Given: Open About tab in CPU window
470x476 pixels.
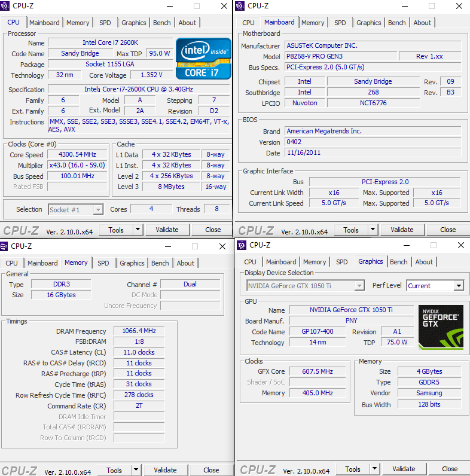Looking at the screenshot, I should click(187, 23).
